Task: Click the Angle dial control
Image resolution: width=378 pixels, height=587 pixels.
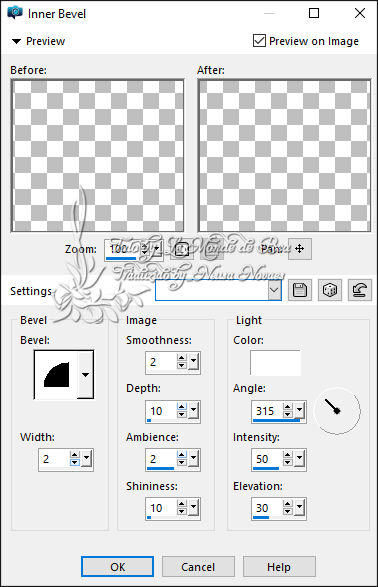Action: tap(337, 411)
